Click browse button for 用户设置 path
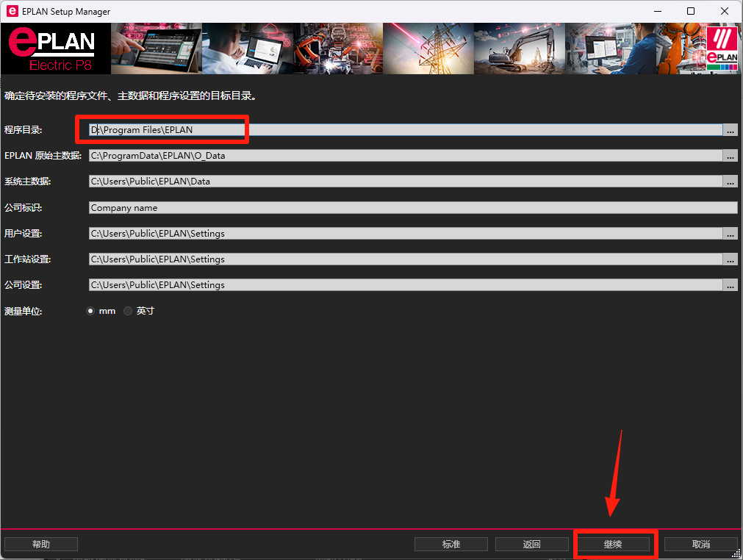This screenshot has height=560, width=743. tap(730, 234)
